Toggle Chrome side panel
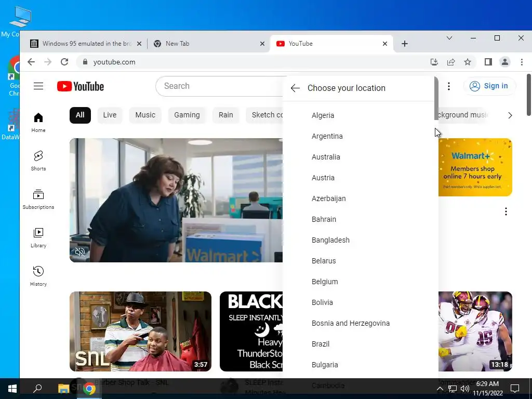The height and width of the screenshot is (399, 532). coord(488,62)
